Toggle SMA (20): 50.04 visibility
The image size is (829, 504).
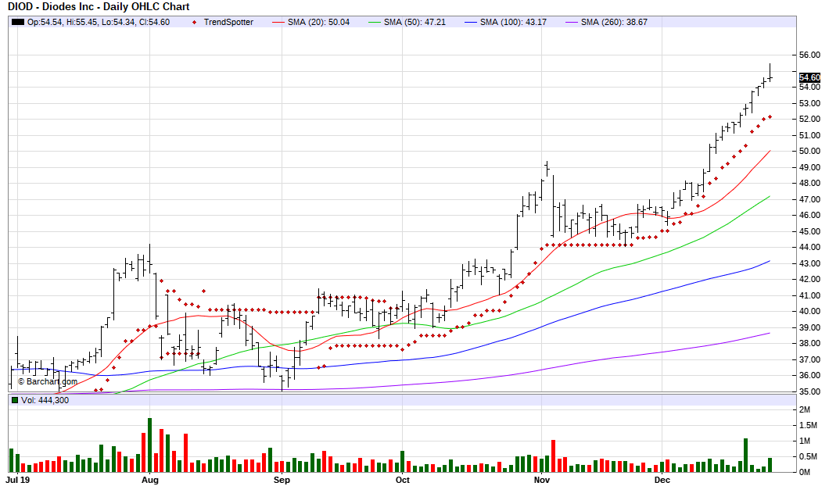coord(321,23)
